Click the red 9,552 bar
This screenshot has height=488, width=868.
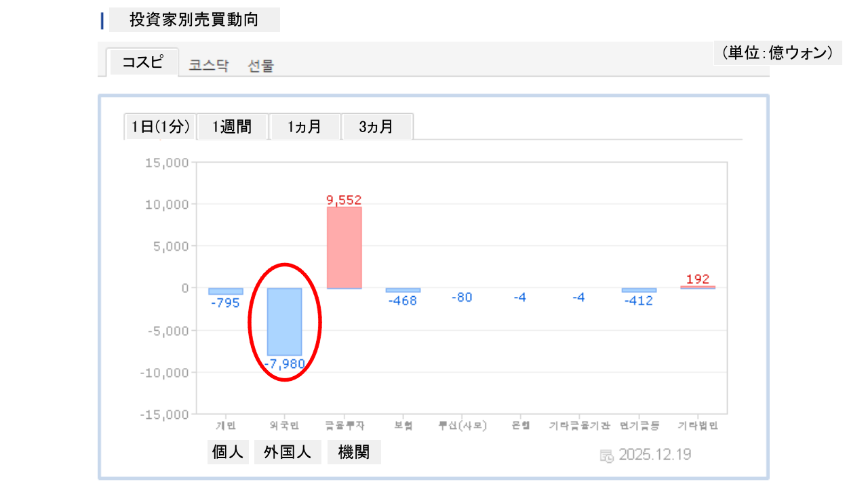pos(344,247)
